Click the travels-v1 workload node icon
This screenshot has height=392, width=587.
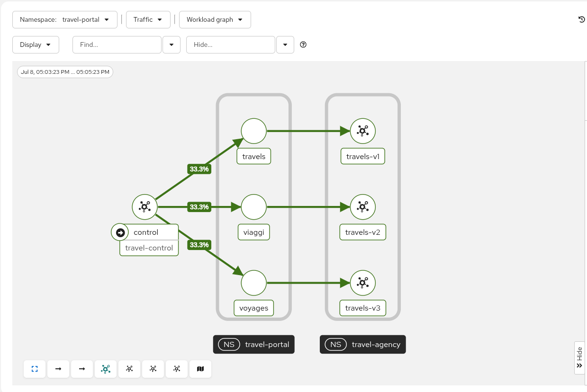tap(363, 131)
